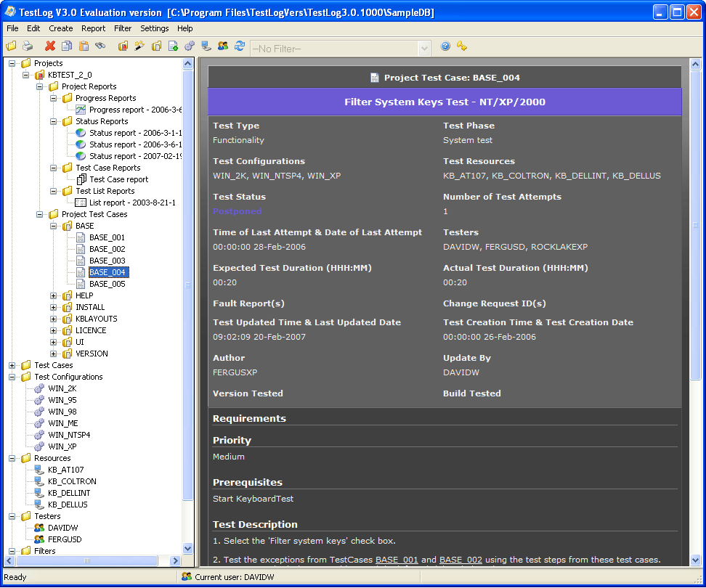Select the Filters folder node
706x588 pixels.
click(44, 552)
